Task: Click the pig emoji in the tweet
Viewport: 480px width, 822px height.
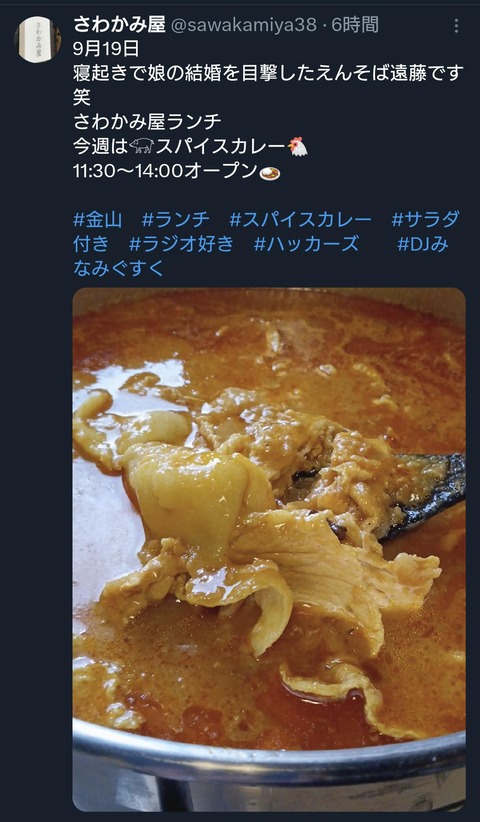Action: [x=141, y=146]
